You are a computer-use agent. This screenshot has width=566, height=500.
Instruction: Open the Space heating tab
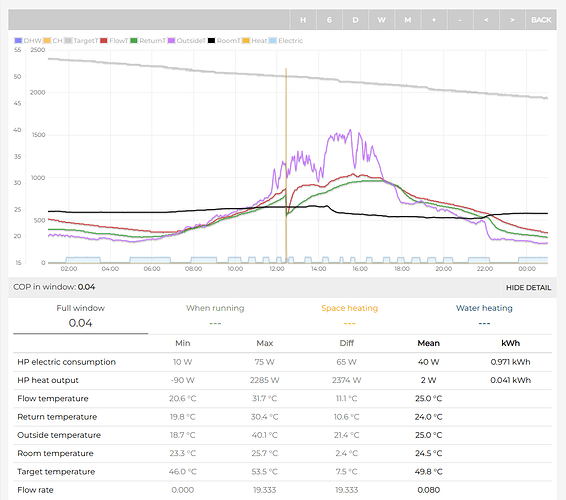[349, 316]
